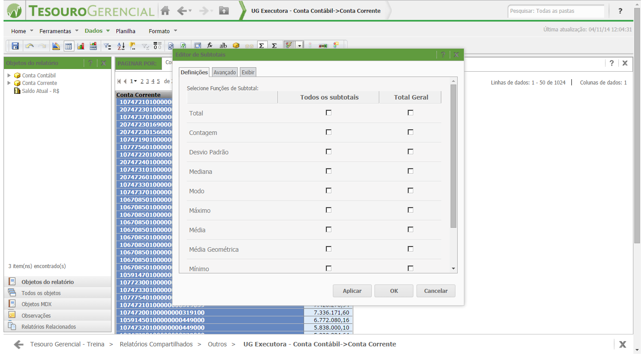Click help icon in Objetos do relatório panel

(x=90, y=63)
